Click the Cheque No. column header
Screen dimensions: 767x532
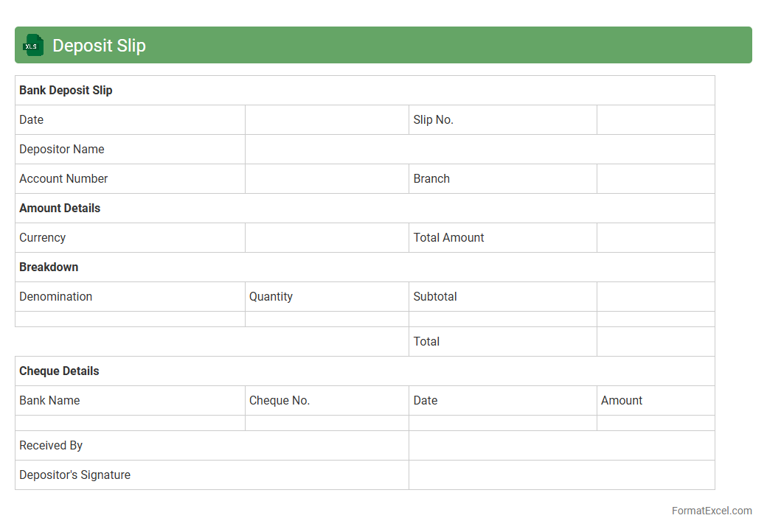click(280, 401)
